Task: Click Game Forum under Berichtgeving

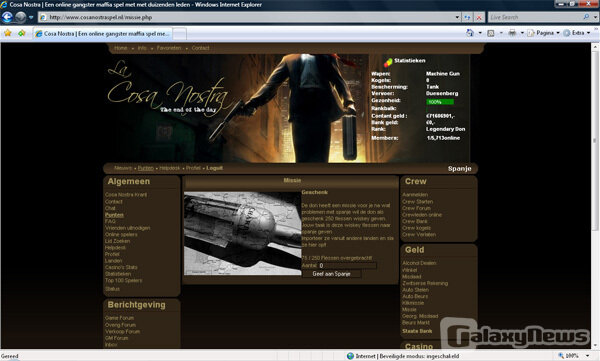Action: (119, 318)
